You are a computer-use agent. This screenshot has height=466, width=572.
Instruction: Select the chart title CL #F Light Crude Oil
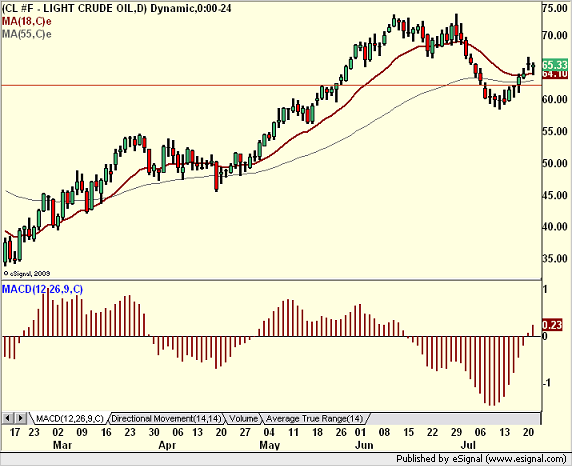[x=116, y=8]
